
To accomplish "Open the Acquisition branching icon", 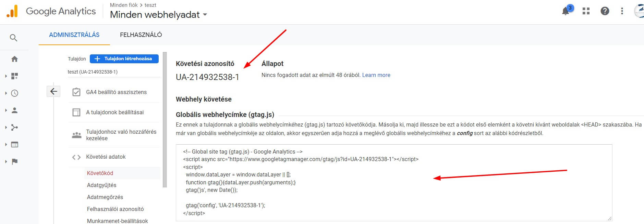I will (14, 127).
